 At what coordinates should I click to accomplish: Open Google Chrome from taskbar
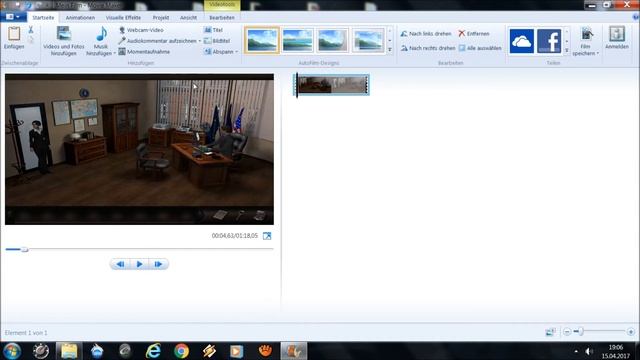point(181,351)
